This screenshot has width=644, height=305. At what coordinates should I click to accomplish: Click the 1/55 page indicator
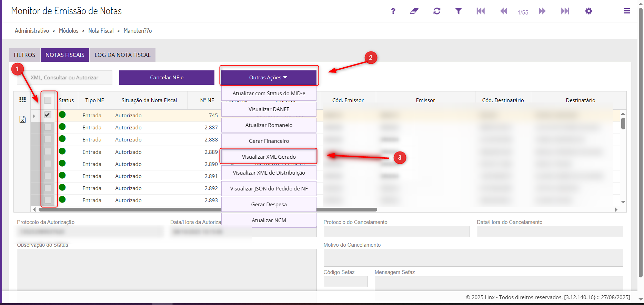coord(523,12)
